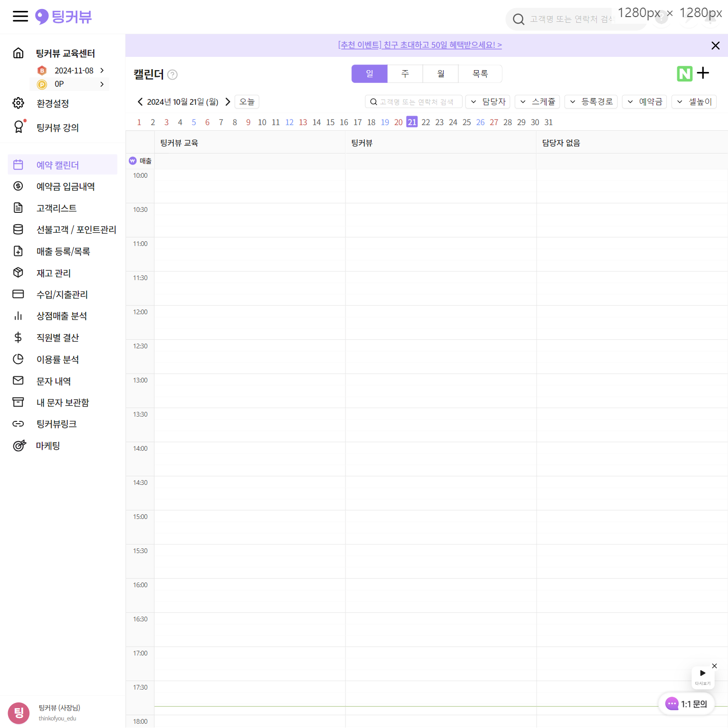Click the 예약금 입금내역 coin icon
The image size is (728, 728).
(x=18, y=186)
